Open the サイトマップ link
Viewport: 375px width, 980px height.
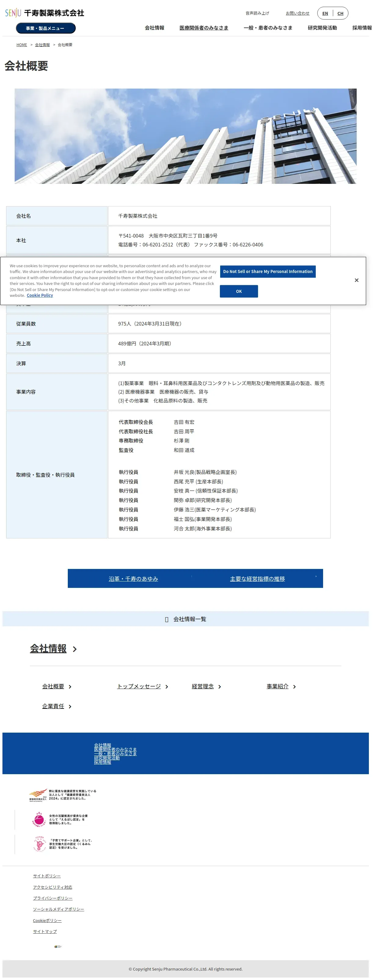(x=45, y=932)
